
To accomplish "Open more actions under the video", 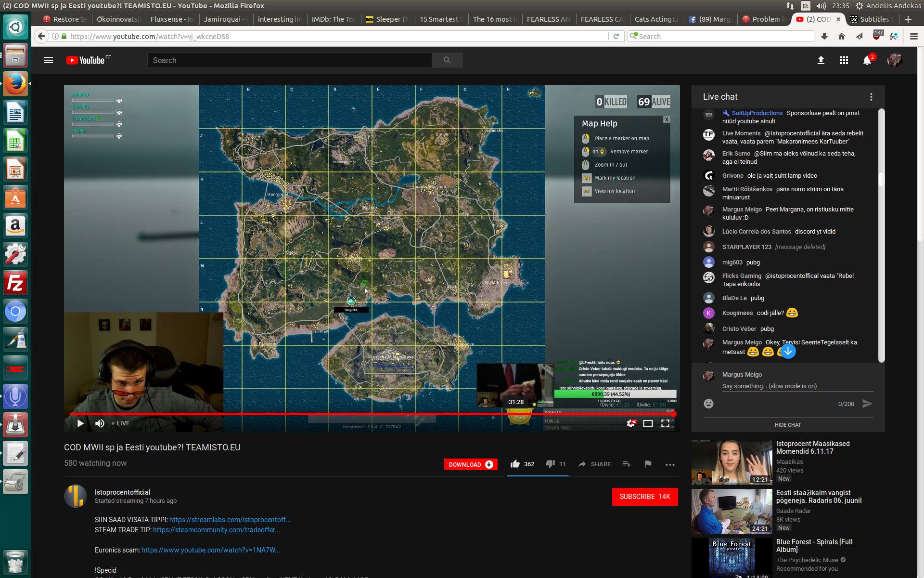I will tap(670, 464).
